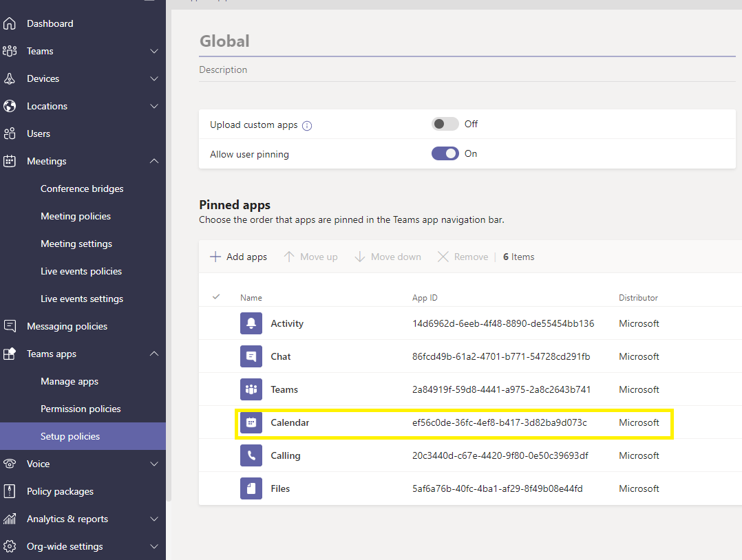742x560 pixels.
Task: Expand the Devices section chevron
Action: [154, 78]
